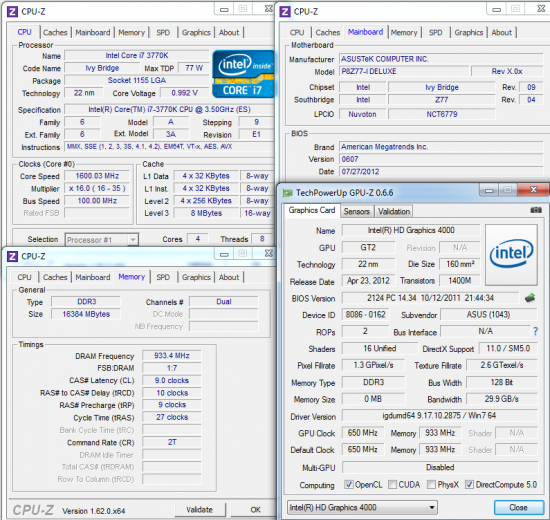
Task: Click the Multiplier value x 16.0 ( 16 - 35 )
Action: point(97,188)
